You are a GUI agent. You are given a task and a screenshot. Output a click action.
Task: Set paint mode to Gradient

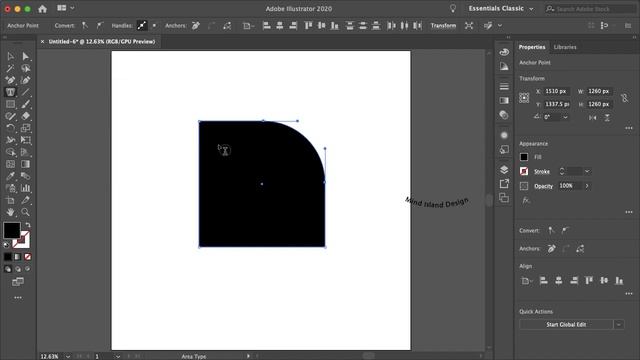18,257
